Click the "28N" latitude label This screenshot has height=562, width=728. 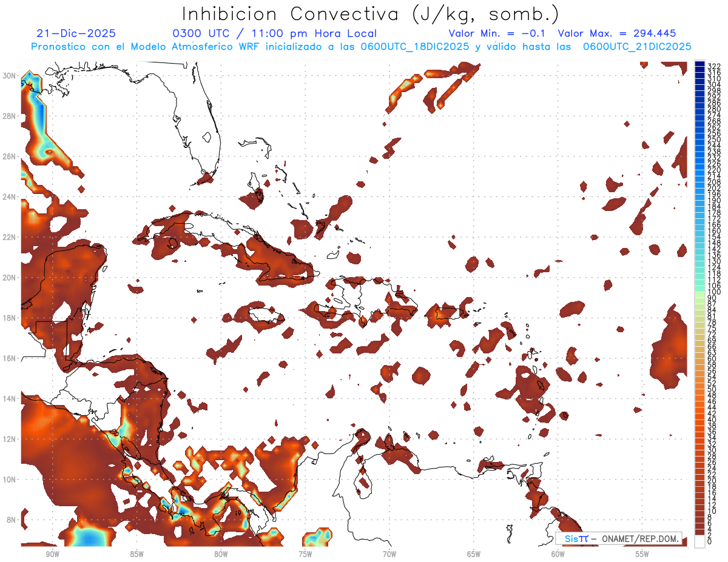10,115
